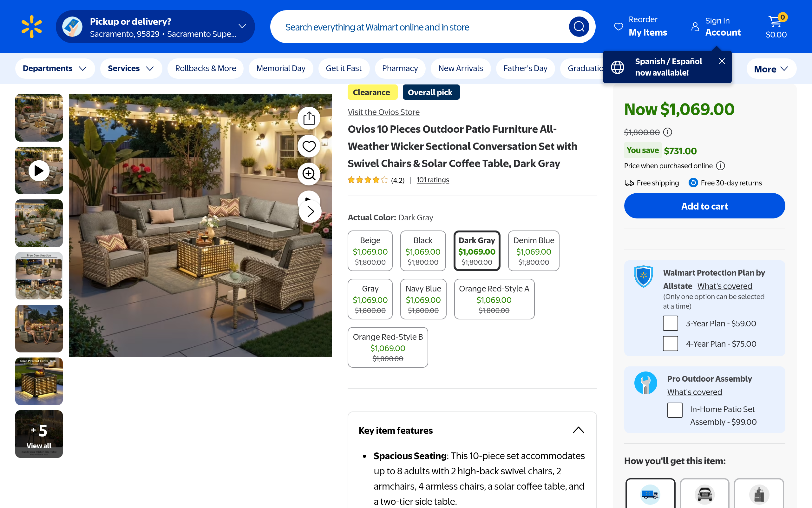
Task: Click the search magnifier button
Action: point(579,27)
